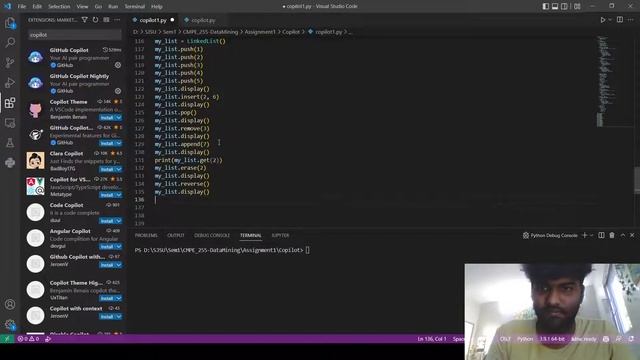Image resolution: width=640 pixels, height=360 pixels.
Task: Switch to the copilot.py editor tab
Action: [203, 20]
